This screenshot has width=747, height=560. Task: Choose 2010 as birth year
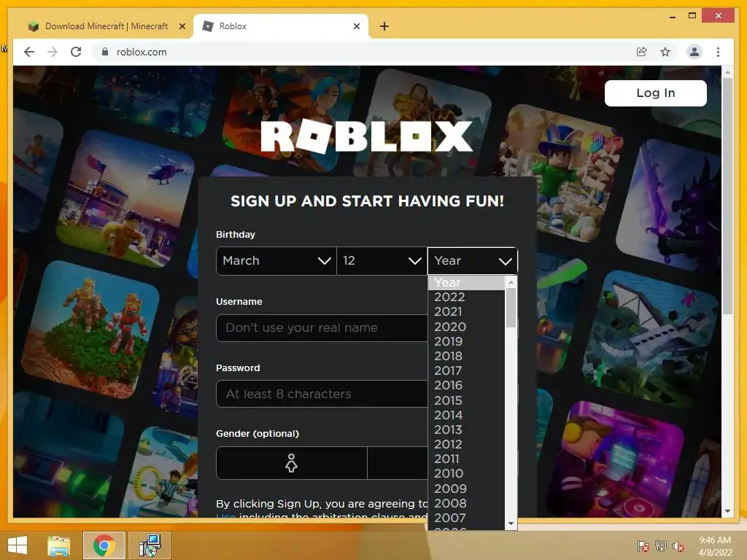click(x=466, y=473)
